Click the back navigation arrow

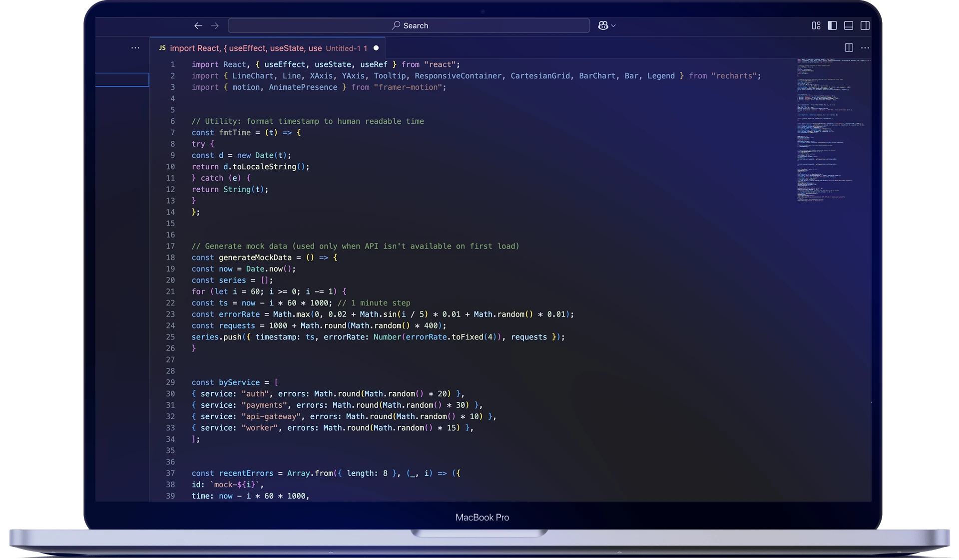point(198,25)
